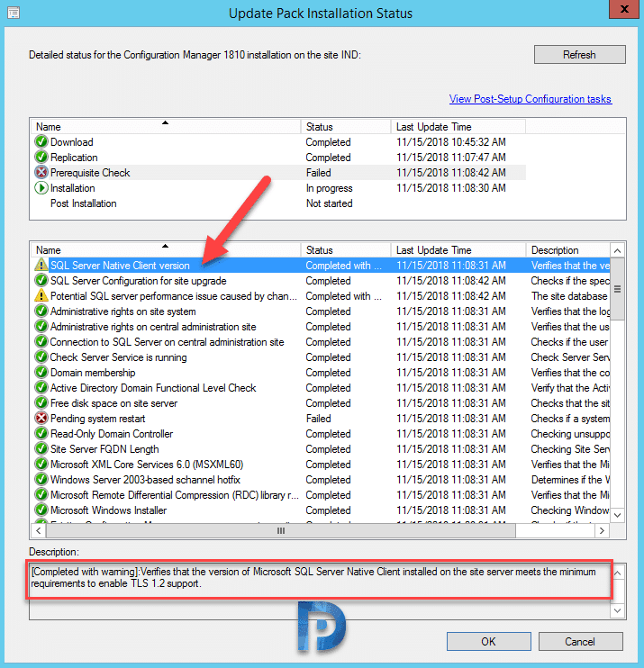Screen dimensions: 644x668
Task: Sort upper list by Name column header
Action: pos(166,127)
